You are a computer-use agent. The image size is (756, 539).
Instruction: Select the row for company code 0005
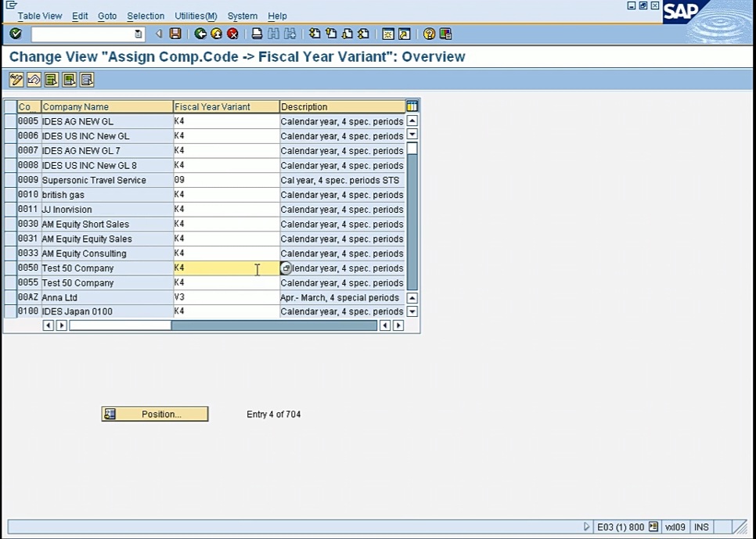tap(10, 121)
